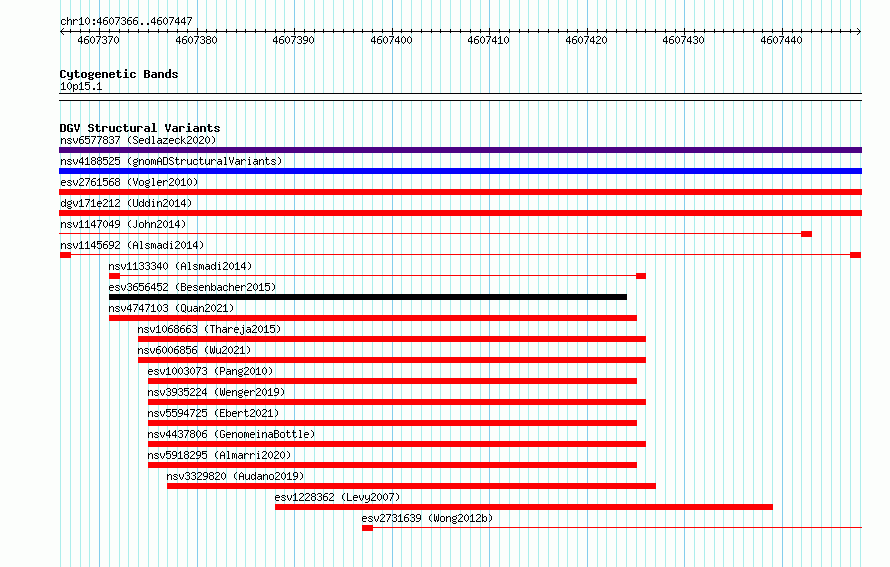Open the esv2731639 (Wong2012b) variant label
The height and width of the screenshot is (567, 890).
427,518
